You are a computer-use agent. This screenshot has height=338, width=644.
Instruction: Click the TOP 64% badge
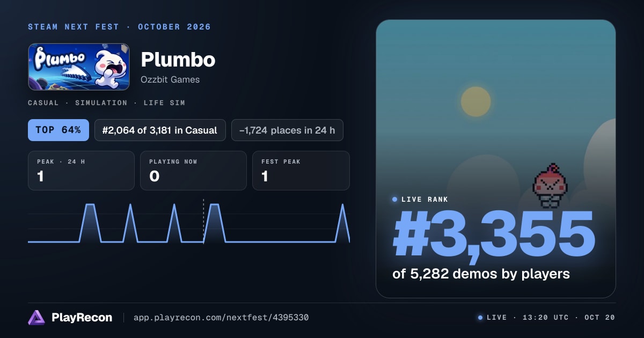pyautogui.click(x=58, y=130)
